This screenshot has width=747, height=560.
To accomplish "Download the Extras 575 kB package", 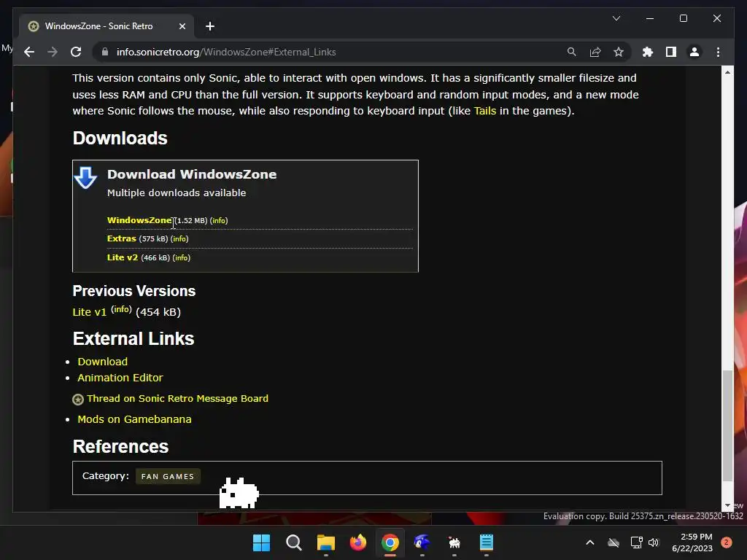I will point(122,238).
